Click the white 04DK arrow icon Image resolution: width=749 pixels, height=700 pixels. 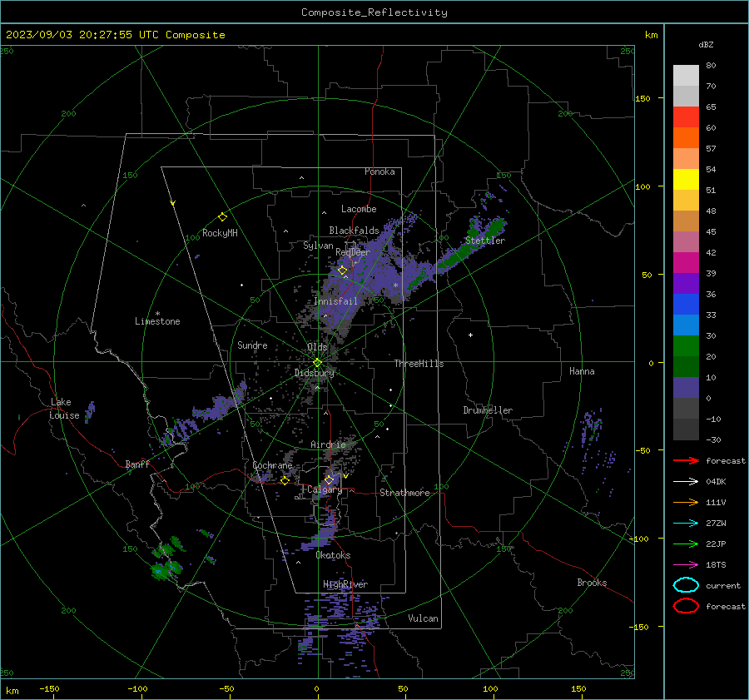click(x=686, y=482)
